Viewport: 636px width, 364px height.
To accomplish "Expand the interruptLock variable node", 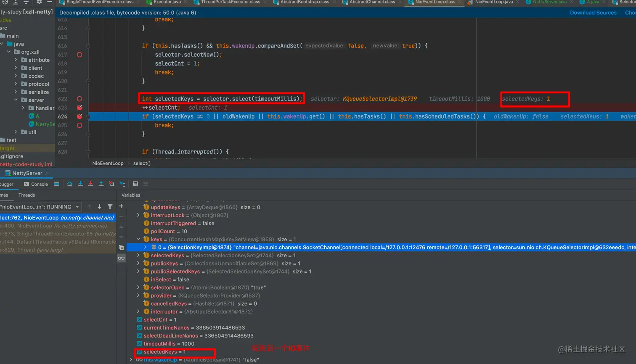I will tap(138, 215).
